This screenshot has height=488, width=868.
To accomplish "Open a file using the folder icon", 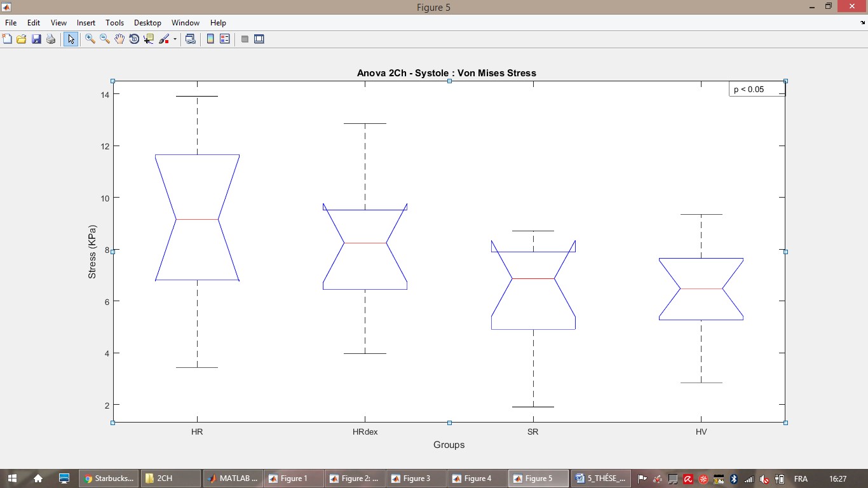I will coord(22,39).
